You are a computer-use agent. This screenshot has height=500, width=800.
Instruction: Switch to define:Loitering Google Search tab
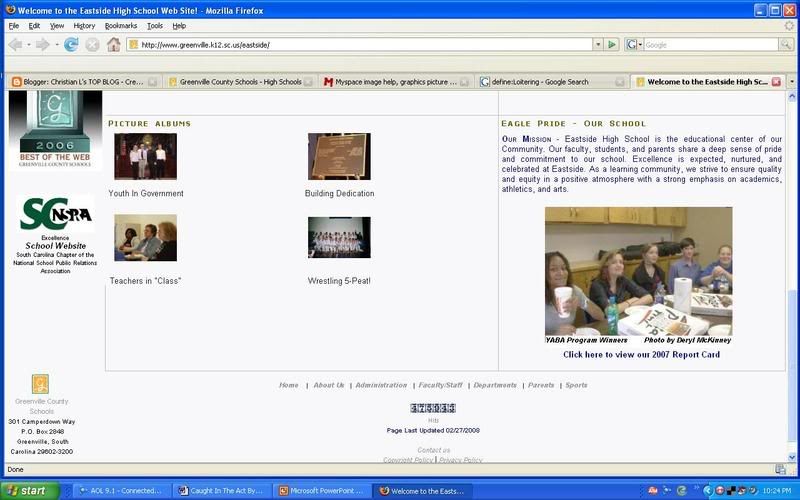pos(552,82)
